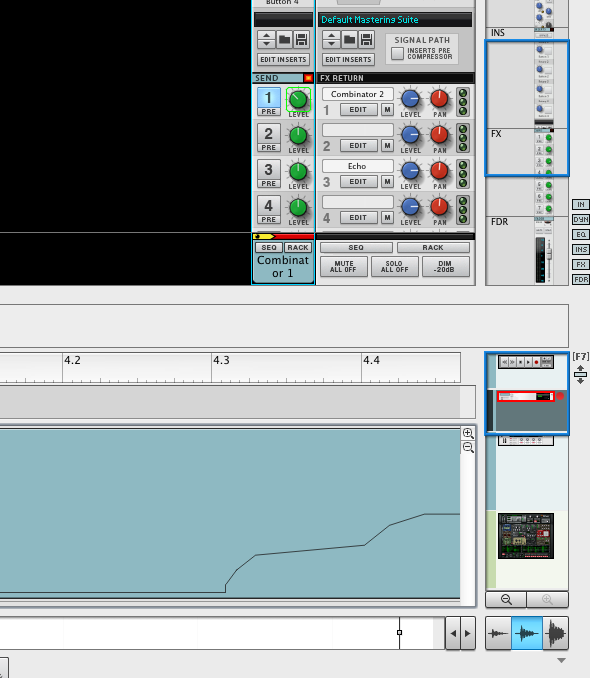Toggle the Send section on/off red indicator
Viewport: 590px width, 678px height.
click(x=308, y=78)
